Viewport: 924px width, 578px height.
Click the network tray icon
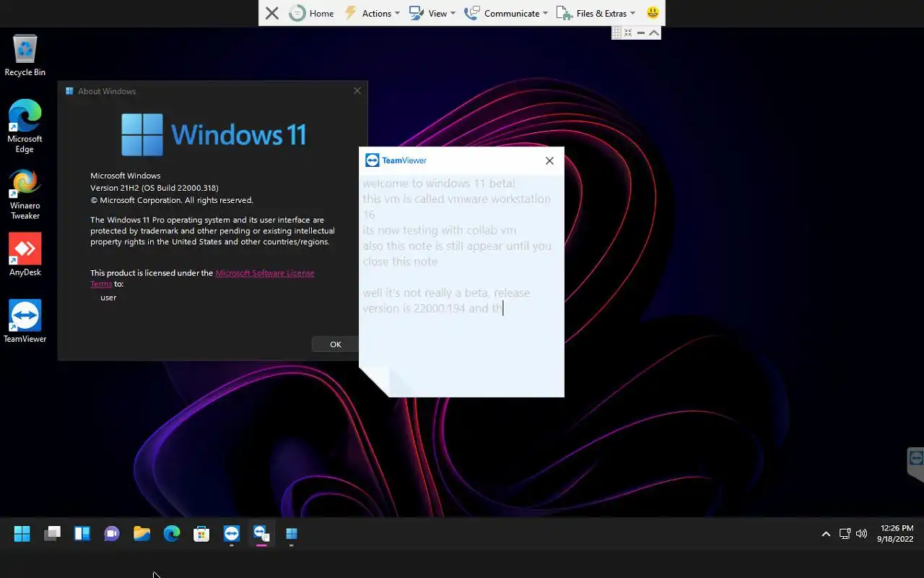pyautogui.click(x=845, y=534)
